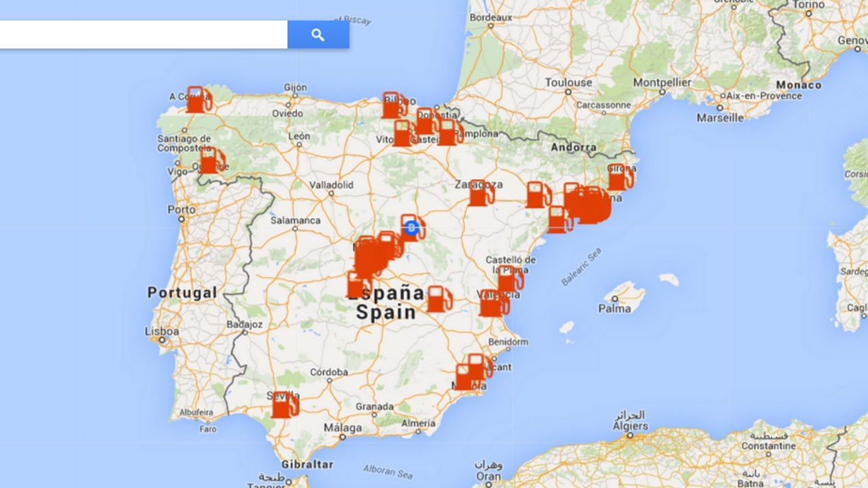The height and width of the screenshot is (488, 868).
Task: Click the Salamanca city label
Action: (x=296, y=220)
